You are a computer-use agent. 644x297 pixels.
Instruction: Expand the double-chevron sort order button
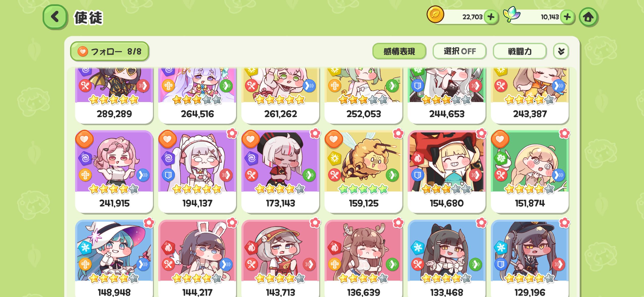click(x=561, y=51)
